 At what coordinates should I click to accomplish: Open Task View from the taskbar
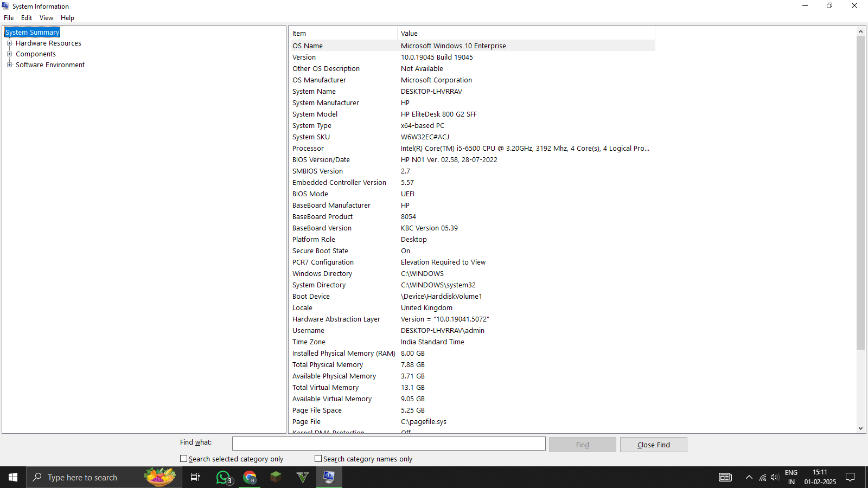click(x=195, y=477)
